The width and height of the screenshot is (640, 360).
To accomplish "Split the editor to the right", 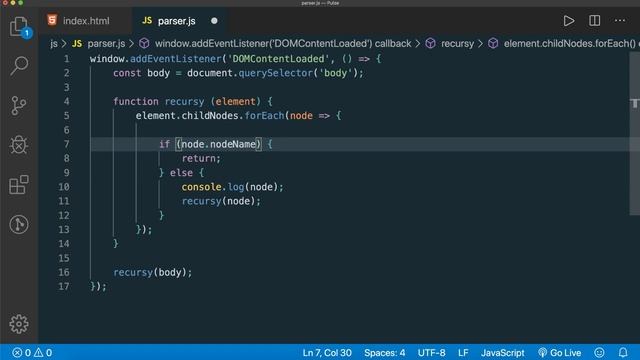I will coord(594,21).
